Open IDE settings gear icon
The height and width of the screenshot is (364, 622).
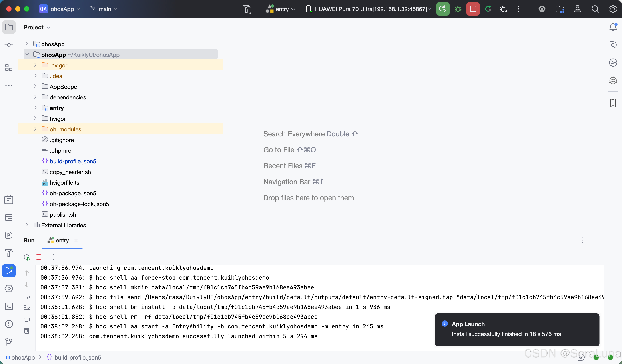coord(613,9)
